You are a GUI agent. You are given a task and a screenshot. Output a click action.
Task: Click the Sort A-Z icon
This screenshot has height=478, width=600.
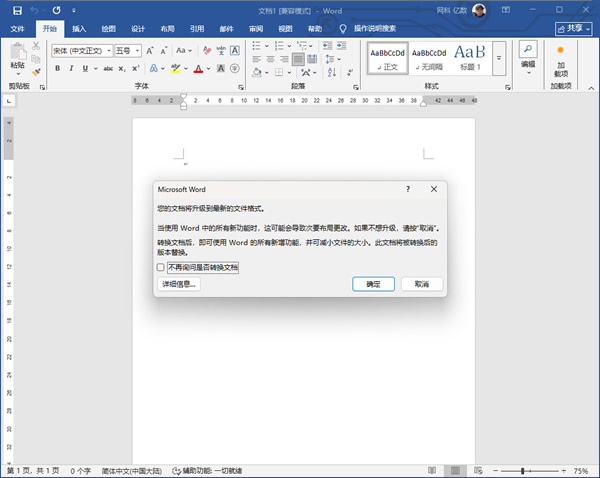point(332,72)
